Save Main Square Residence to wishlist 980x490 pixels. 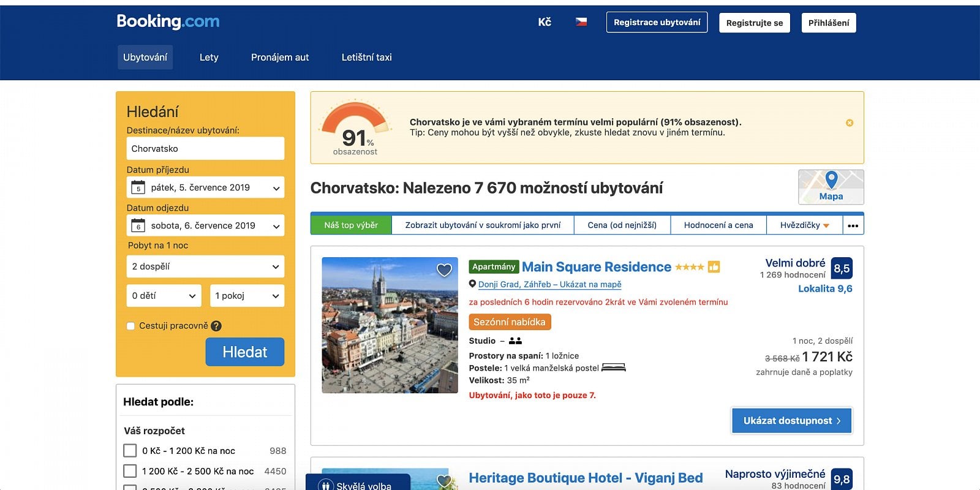(444, 269)
